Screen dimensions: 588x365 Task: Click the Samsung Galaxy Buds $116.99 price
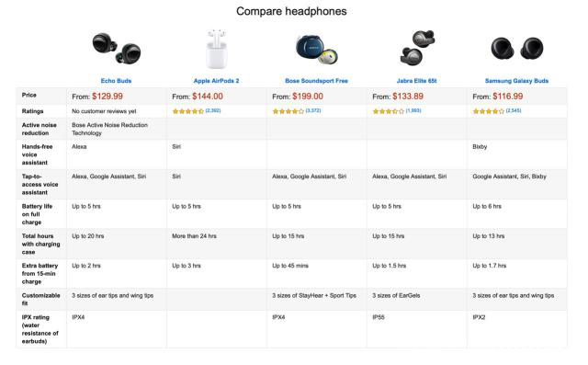[507, 97]
